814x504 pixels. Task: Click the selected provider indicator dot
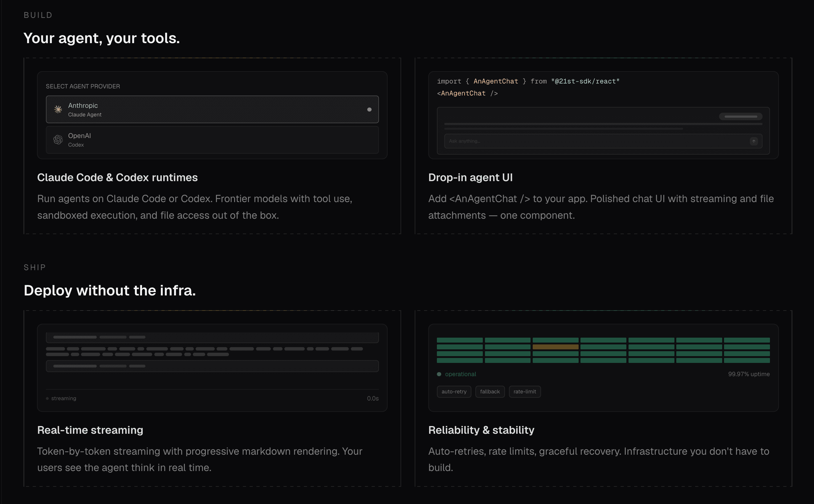click(x=369, y=109)
